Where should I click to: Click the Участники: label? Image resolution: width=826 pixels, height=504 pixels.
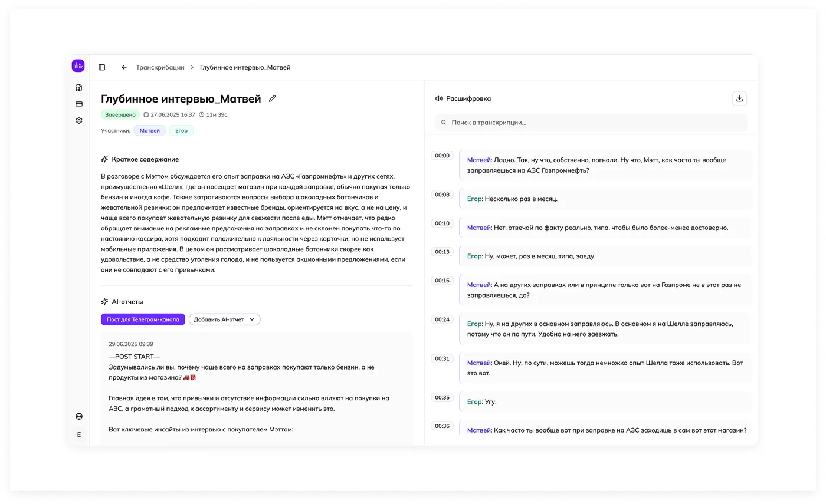pos(116,130)
